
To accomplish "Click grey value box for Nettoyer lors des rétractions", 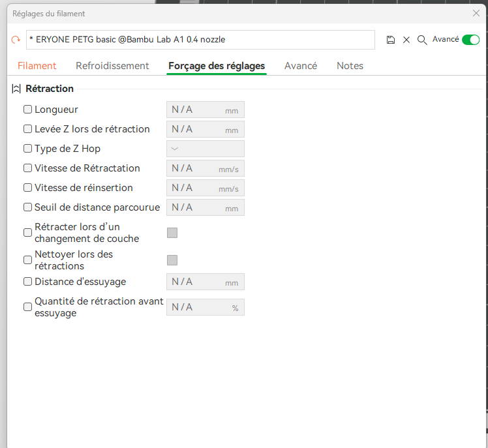I will (172, 260).
